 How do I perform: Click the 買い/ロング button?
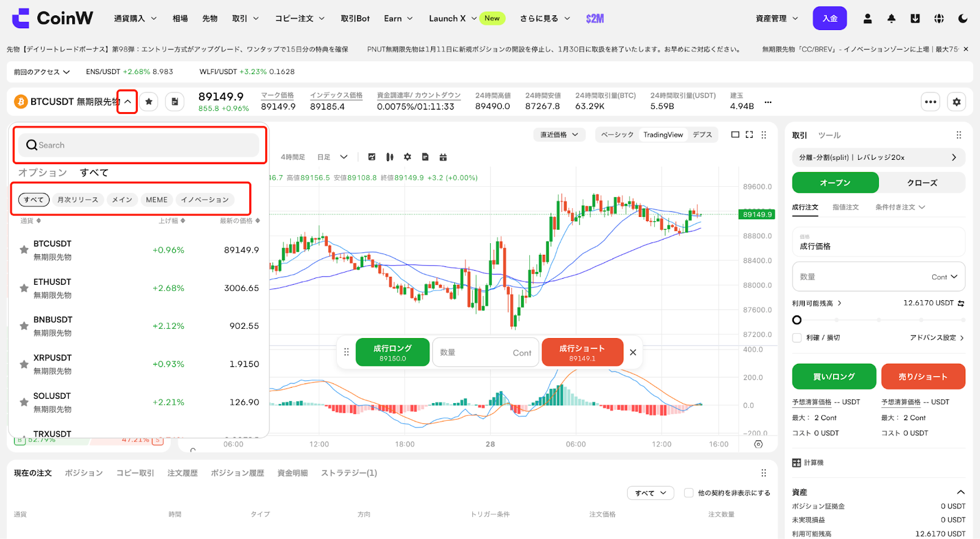tap(834, 377)
